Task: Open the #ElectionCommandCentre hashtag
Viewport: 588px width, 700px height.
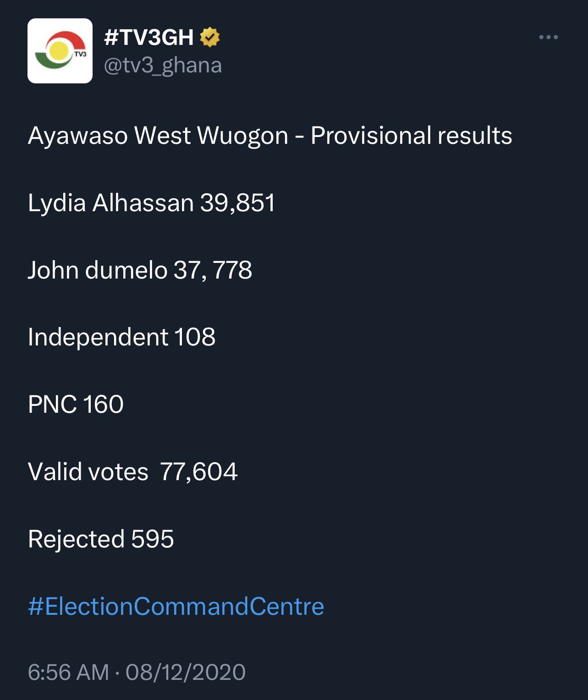Action: [176, 606]
